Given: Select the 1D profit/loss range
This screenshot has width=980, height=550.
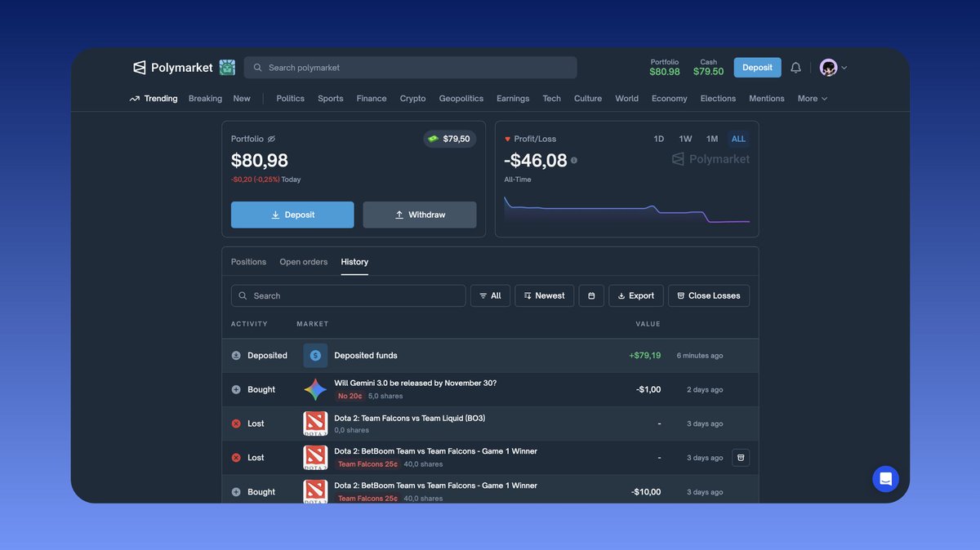Looking at the screenshot, I should [x=659, y=139].
